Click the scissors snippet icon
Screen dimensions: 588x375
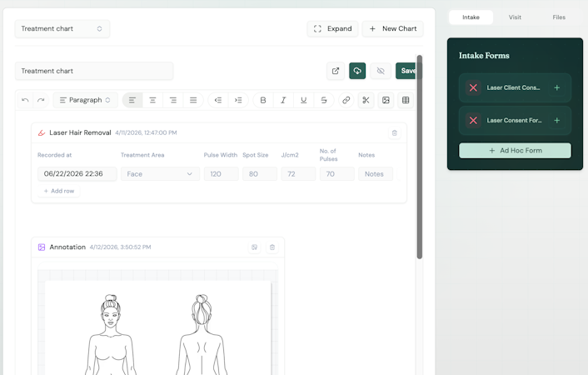[x=366, y=100]
